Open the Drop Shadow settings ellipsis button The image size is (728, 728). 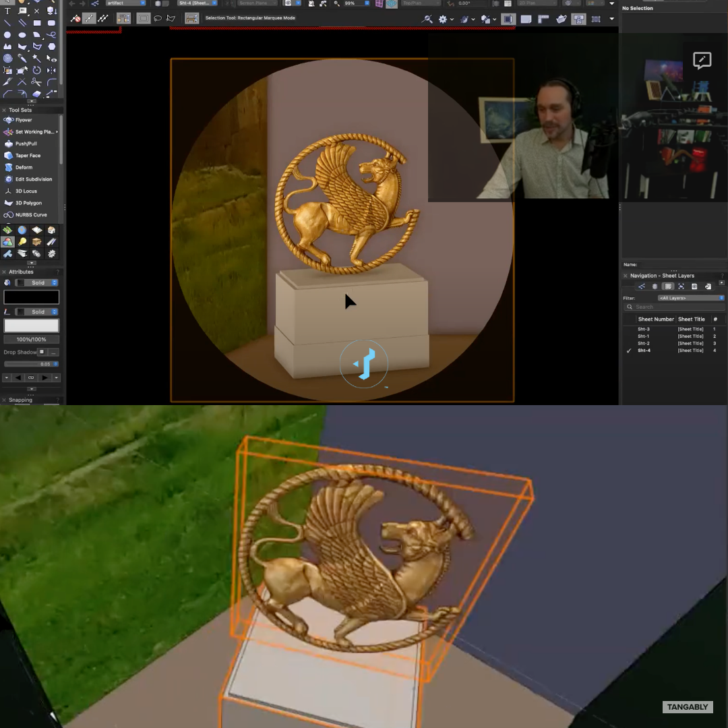pos(53,353)
